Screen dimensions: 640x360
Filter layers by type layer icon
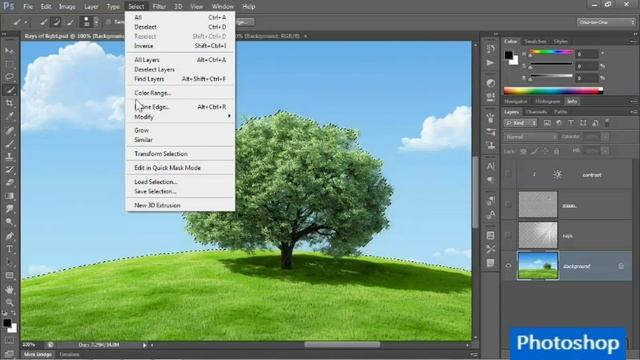pos(571,123)
